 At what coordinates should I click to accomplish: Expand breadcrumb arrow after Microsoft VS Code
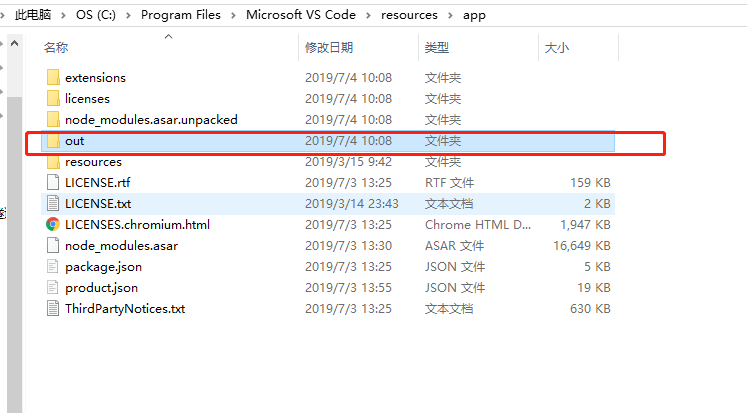coord(371,16)
